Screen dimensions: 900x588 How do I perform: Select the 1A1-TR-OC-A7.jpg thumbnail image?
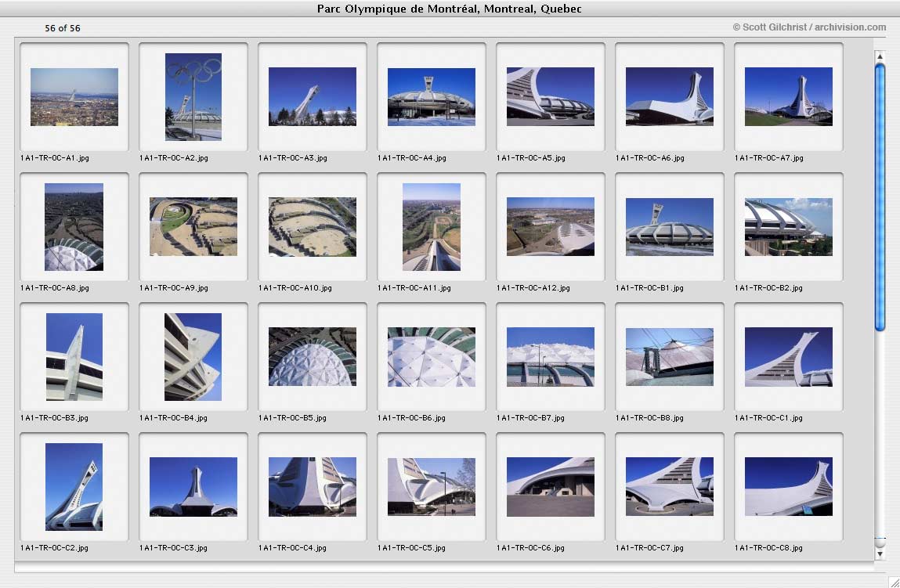(789, 97)
